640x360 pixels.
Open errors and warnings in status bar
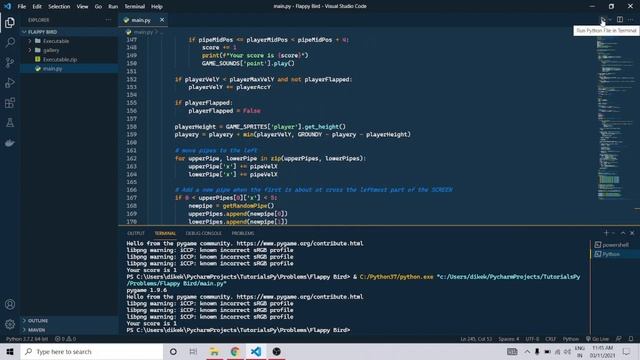pos(65,339)
